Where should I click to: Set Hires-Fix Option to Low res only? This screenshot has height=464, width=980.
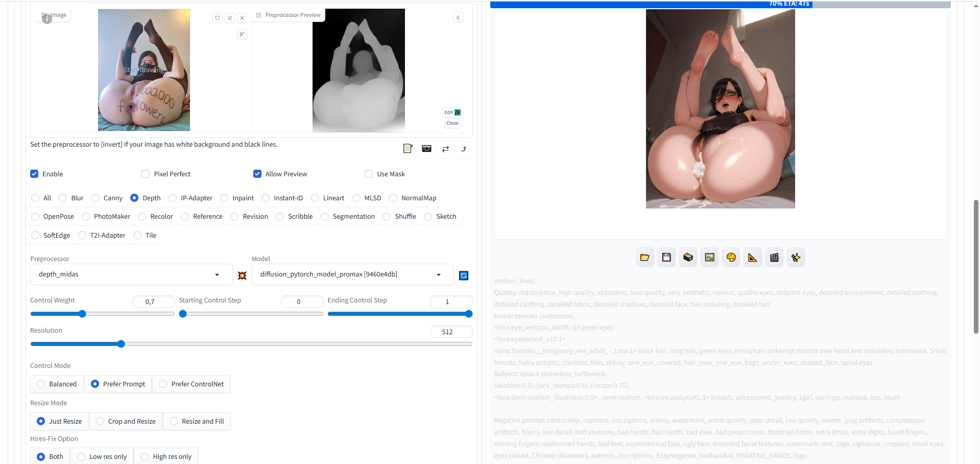(x=102, y=456)
